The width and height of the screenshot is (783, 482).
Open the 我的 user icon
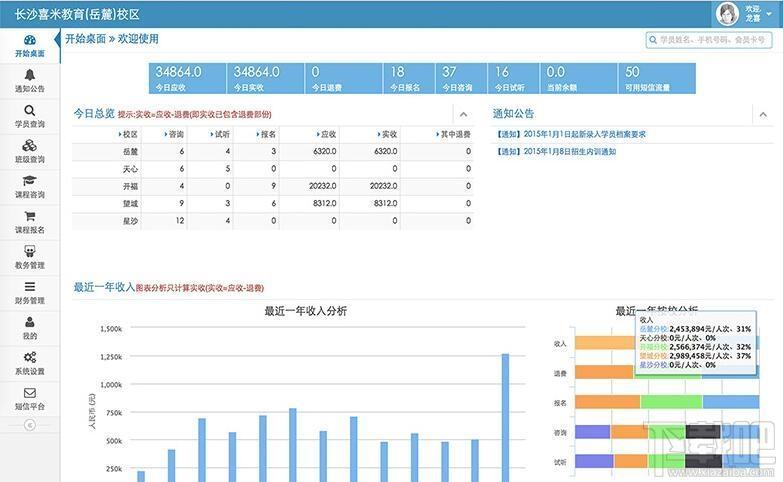(x=29, y=322)
